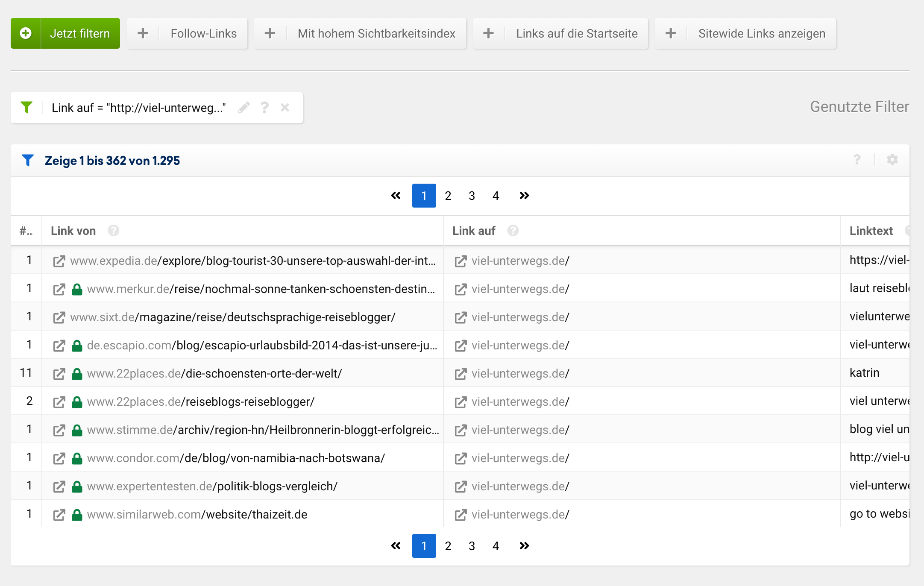Remove the 'Link auf' filter with the X icon
Image resolution: width=924 pixels, height=586 pixels.
(x=285, y=108)
